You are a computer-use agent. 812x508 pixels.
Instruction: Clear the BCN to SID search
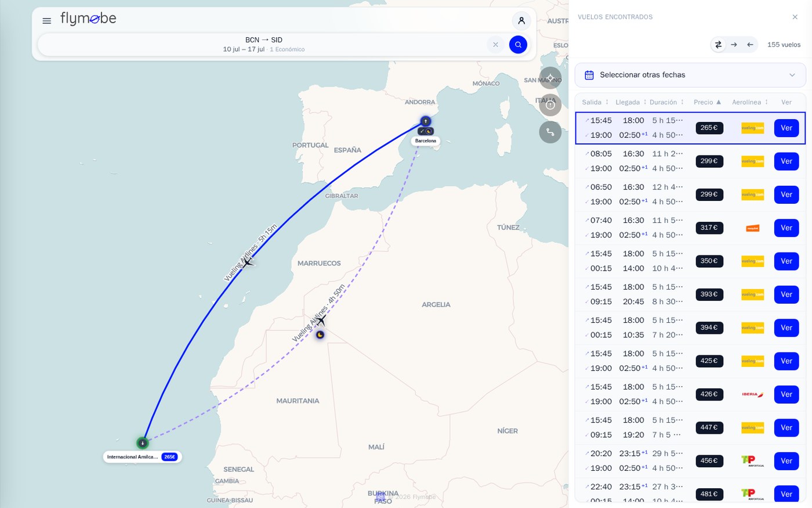[495, 45]
